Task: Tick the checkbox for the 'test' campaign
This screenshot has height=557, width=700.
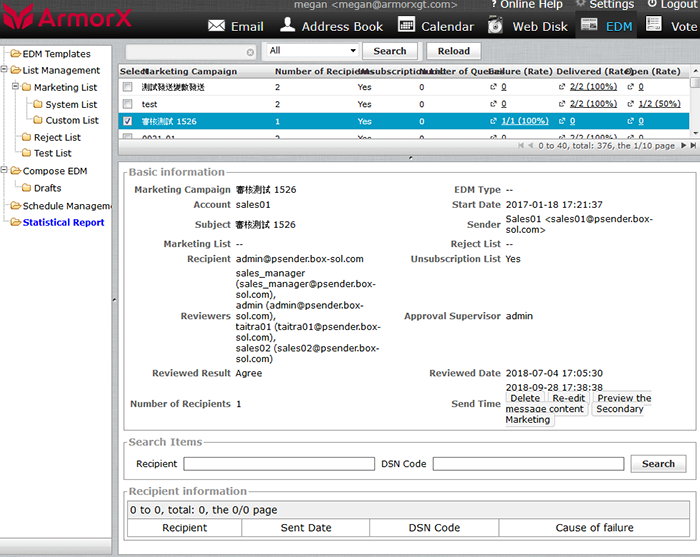Action: click(127, 104)
